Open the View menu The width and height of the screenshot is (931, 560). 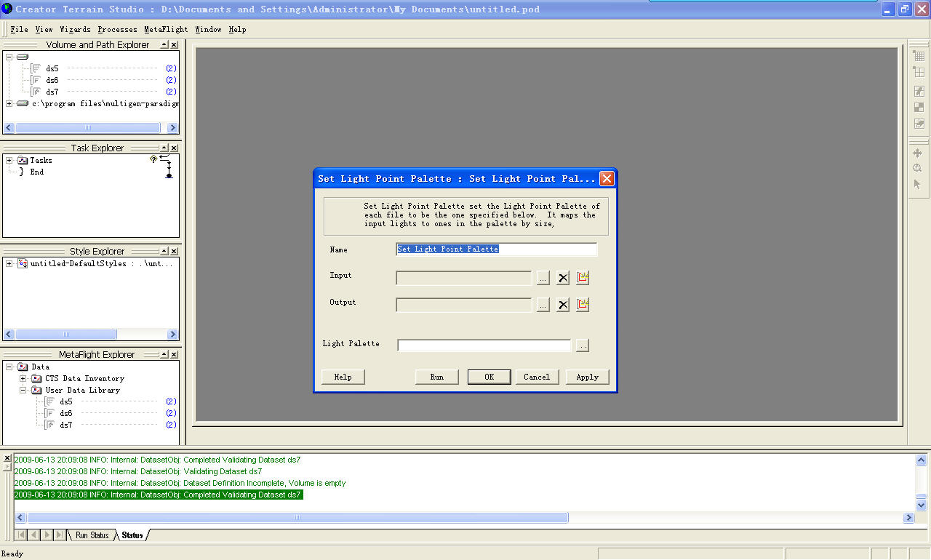click(44, 30)
